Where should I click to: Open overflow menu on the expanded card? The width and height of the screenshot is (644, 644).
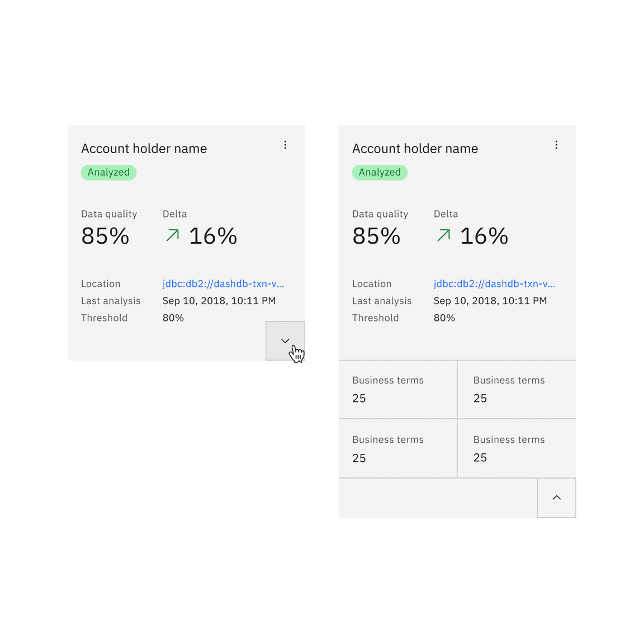(556, 145)
